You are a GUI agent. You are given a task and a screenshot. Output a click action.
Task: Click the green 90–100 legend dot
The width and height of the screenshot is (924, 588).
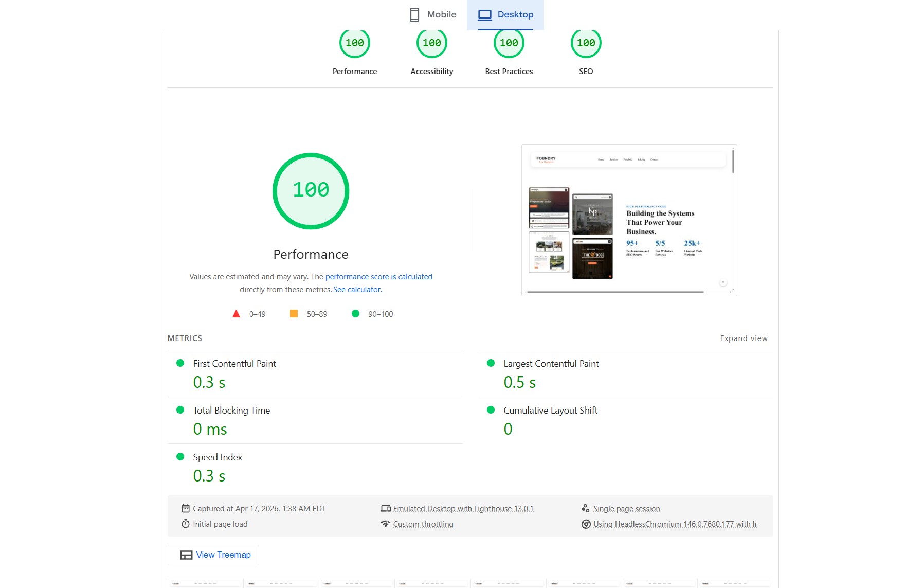[356, 314]
